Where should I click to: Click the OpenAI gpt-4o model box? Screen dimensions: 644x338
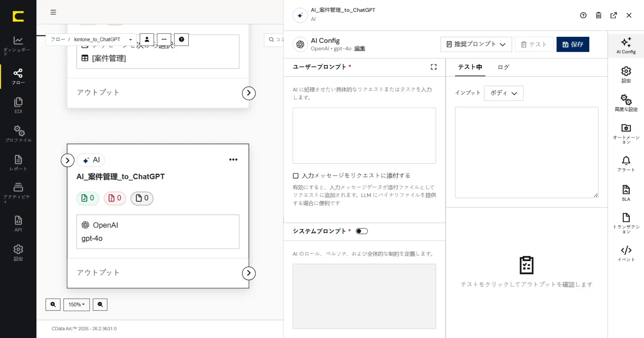coord(158,232)
